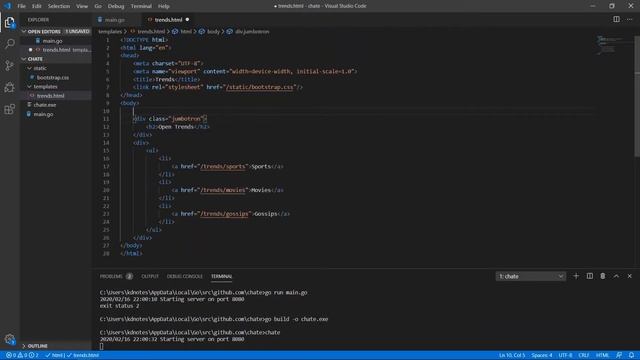
Task: Change indentation via Spaces: 4
Action: click(542, 355)
